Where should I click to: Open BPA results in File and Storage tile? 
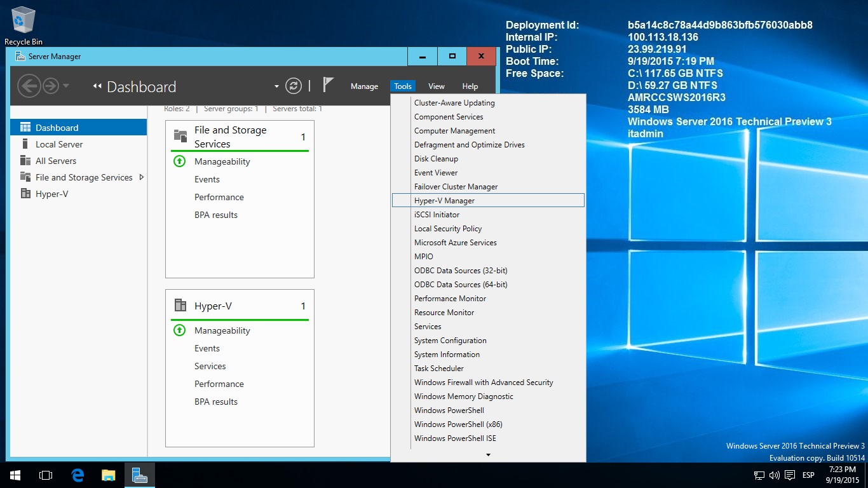216,215
